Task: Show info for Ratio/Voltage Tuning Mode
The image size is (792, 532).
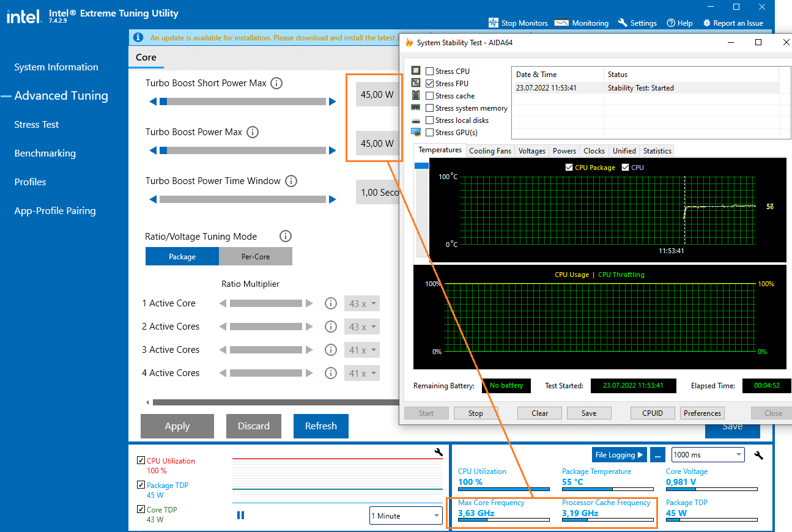Action: 285,236
